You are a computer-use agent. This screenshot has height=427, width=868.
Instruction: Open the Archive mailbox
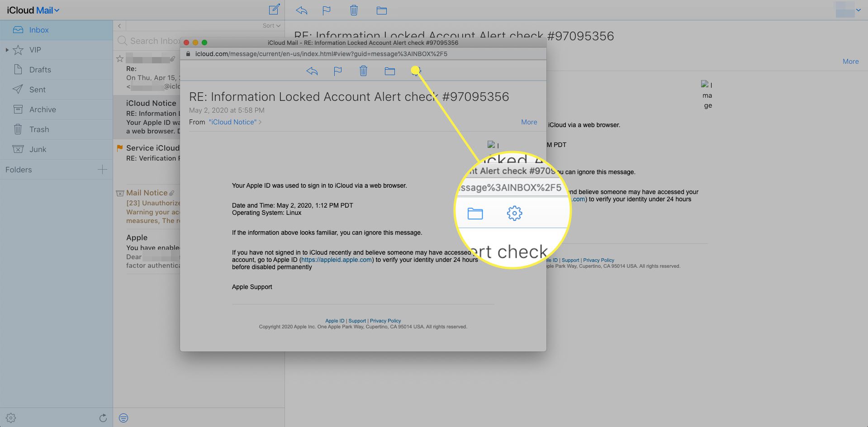56,109
